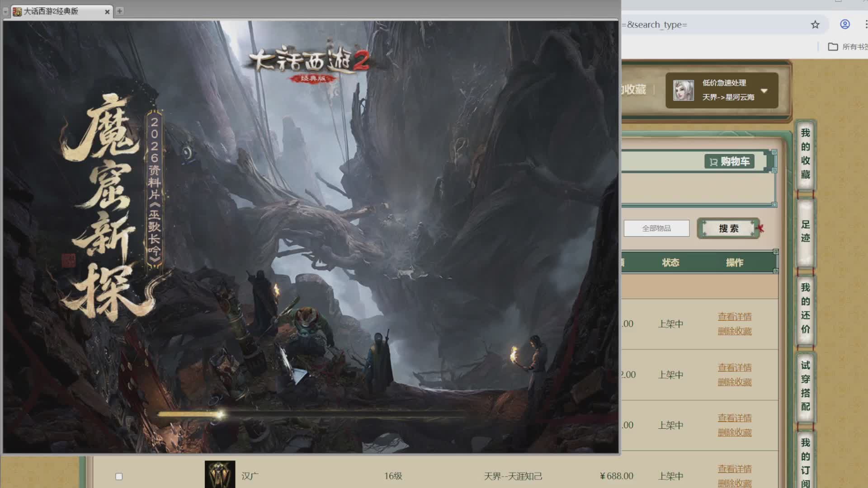This screenshot has width=868, height=488.
Task: Open the tab list dropdown in game window
Action: [6, 12]
